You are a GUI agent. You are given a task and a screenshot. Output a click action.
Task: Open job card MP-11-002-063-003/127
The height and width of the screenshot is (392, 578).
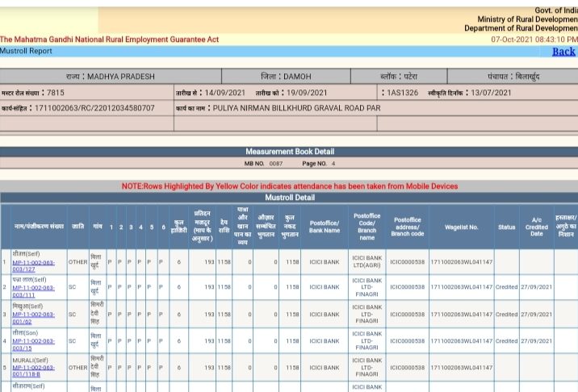click(x=33, y=265)
